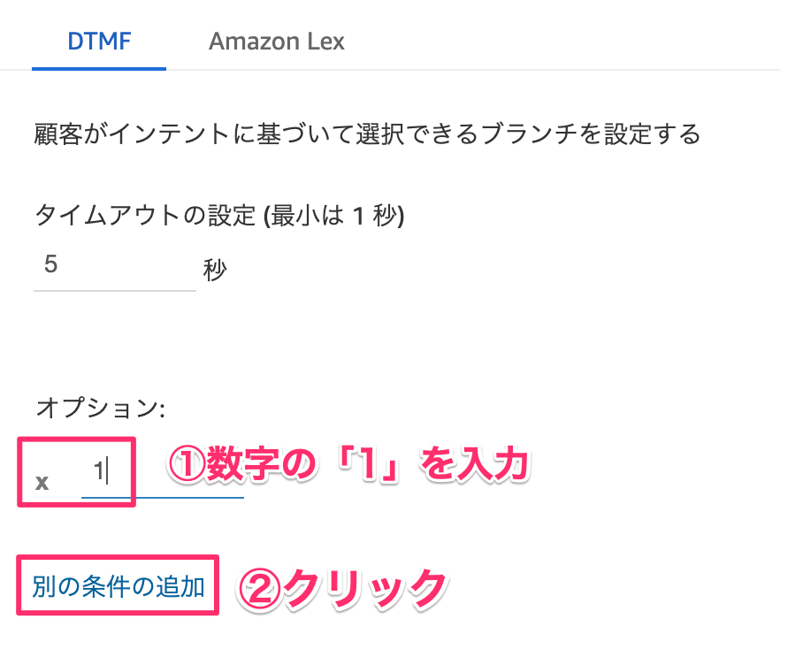This screenshot has width=803, height=672.
Task: Click the 秒 unit label beside timeout
Action: pyautogui.click(x=215, y=270)
